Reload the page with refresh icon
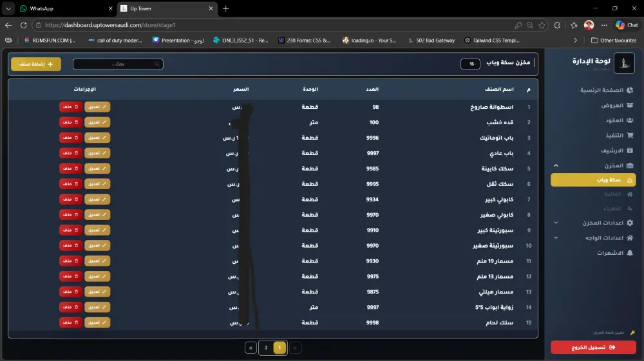 [x=23, y=25]
